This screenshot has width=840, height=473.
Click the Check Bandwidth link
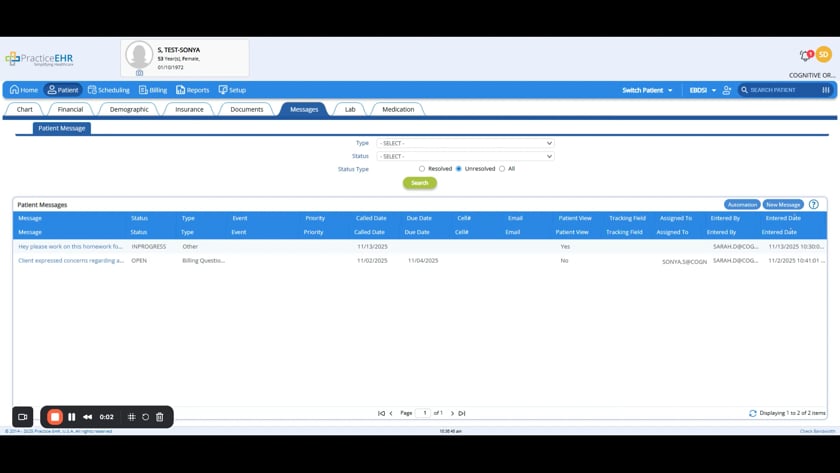[x=818, y=431]
